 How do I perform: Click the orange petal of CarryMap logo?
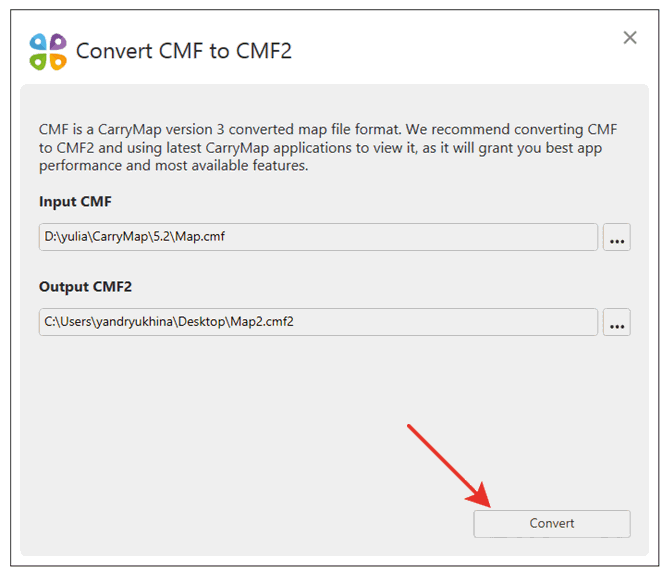58,61
